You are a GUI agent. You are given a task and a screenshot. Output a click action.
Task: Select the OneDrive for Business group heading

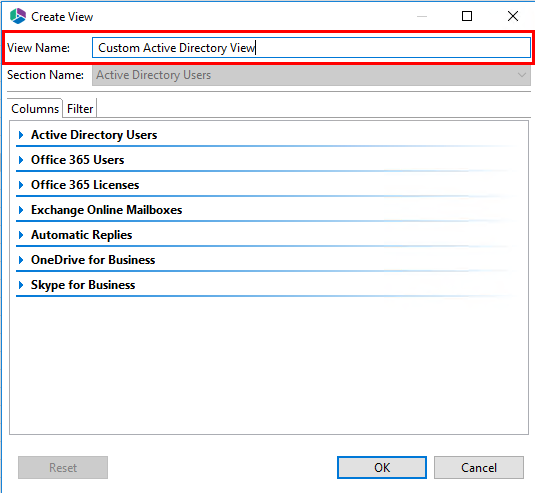coord(93,260)
